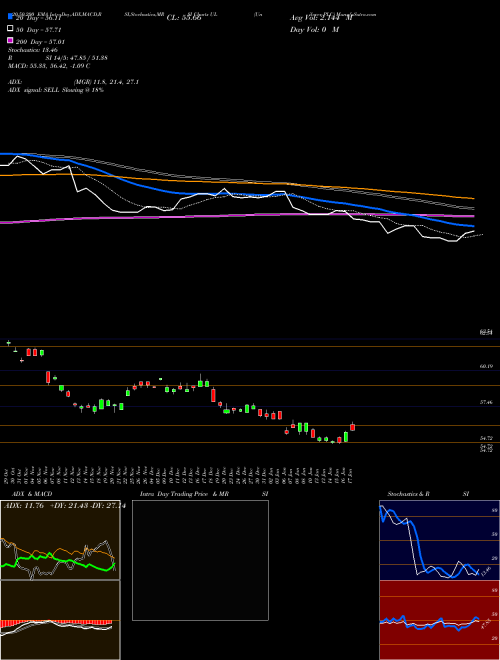Click the 60.19 price axis label
Image resolution: width=500 pixels, height=660 pixels.
pos(487,367)
